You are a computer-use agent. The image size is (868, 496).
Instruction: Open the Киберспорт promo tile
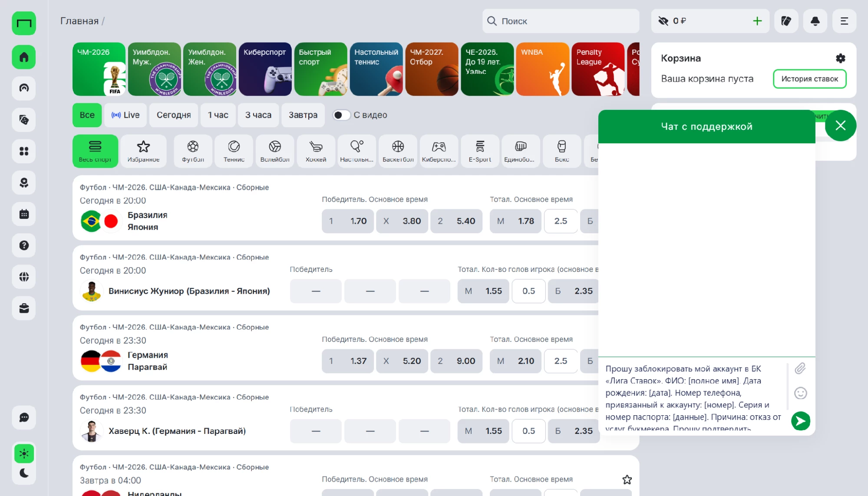[x=265, y=69]
